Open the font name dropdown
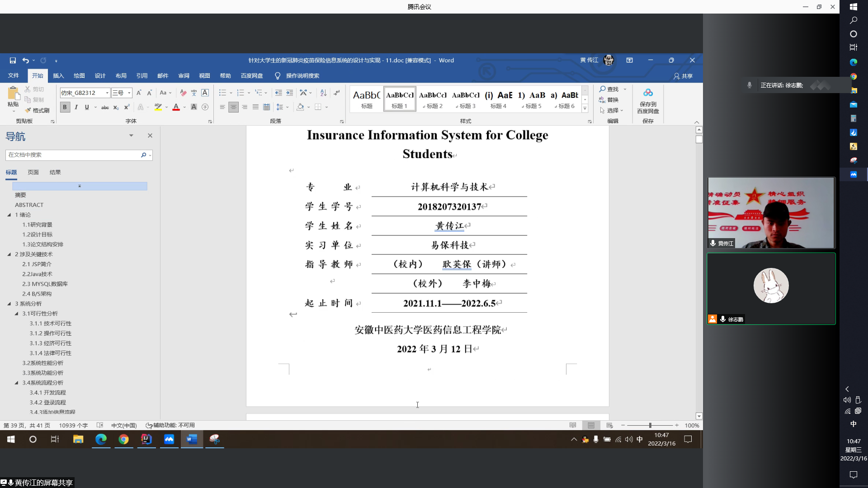This screenshot has width=868, height=488. 107,93
